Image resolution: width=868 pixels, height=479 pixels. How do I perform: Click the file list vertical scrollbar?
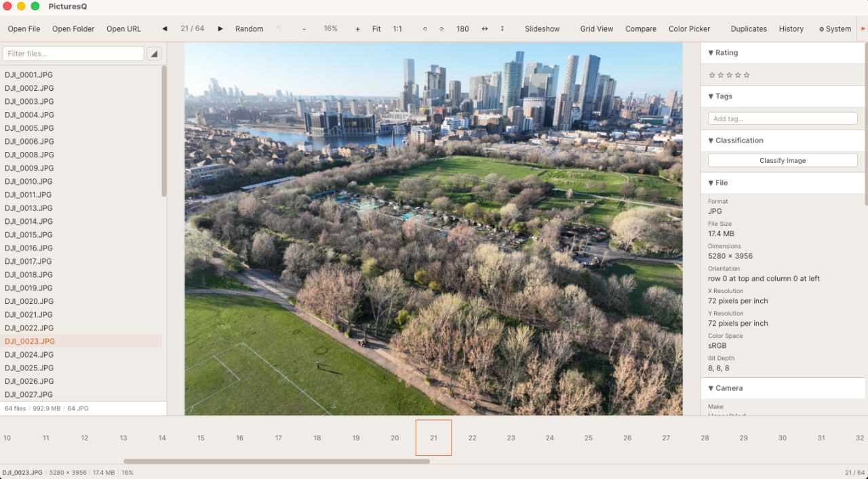pyautogui.click(x=164, y=131)
